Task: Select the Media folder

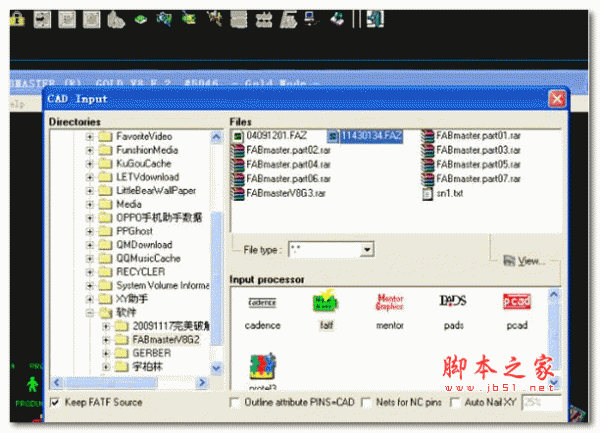Action: pos(129,204)
